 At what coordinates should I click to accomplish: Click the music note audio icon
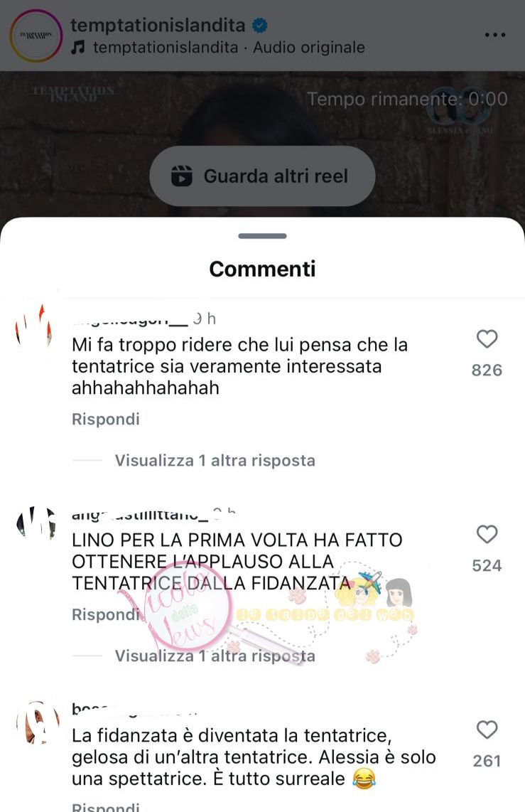[x=78, y=48]
